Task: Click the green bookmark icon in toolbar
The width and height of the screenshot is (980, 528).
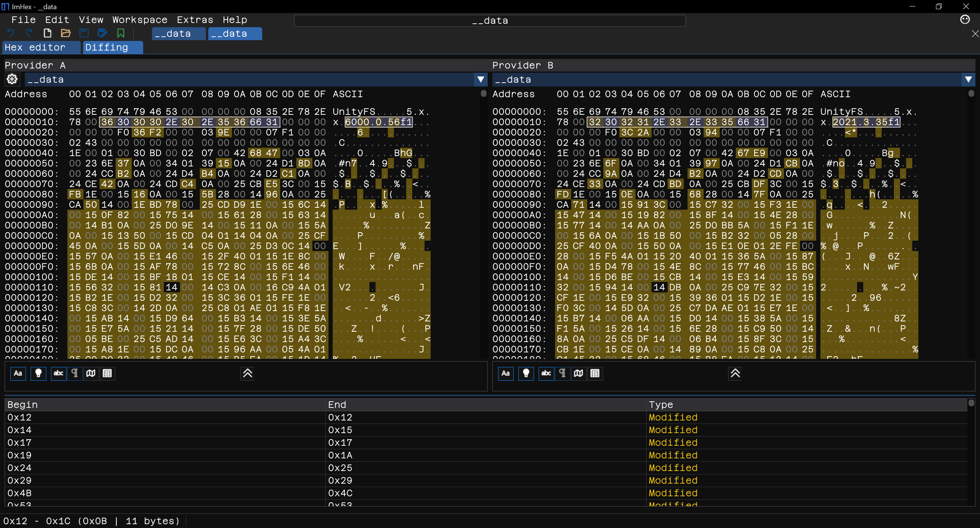Action: pos(121,33)
